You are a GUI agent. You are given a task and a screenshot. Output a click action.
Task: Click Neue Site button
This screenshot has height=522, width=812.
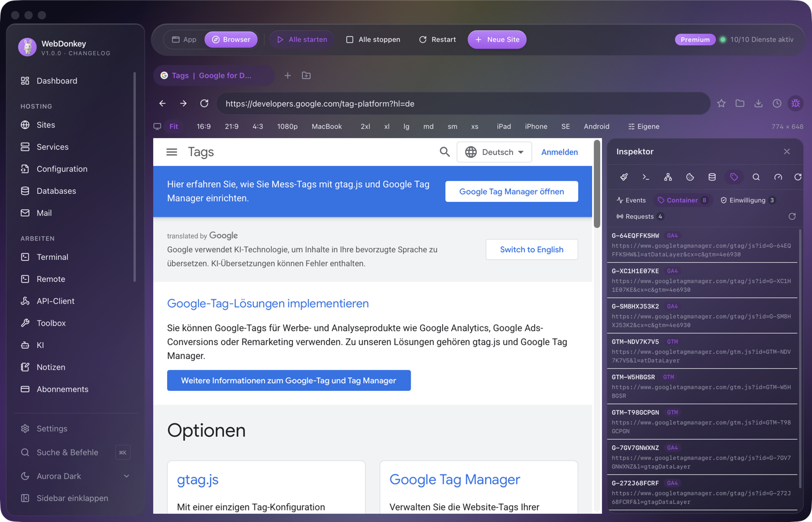[497, 39]
